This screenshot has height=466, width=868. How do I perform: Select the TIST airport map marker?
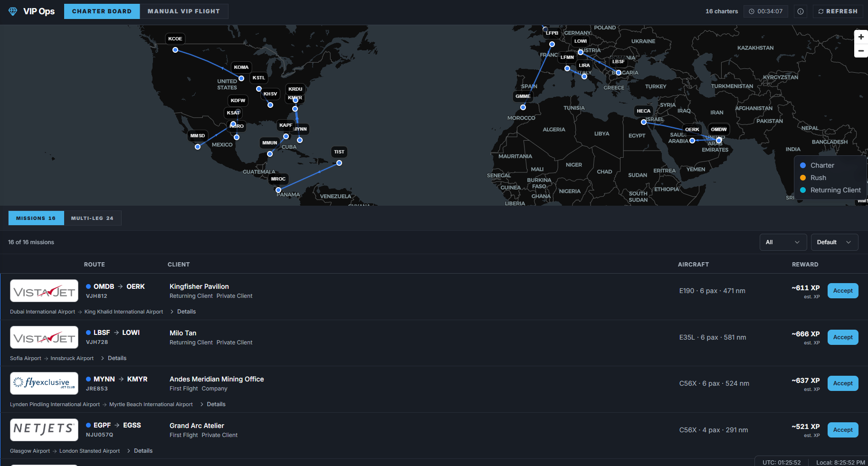(x=339, y=163)
